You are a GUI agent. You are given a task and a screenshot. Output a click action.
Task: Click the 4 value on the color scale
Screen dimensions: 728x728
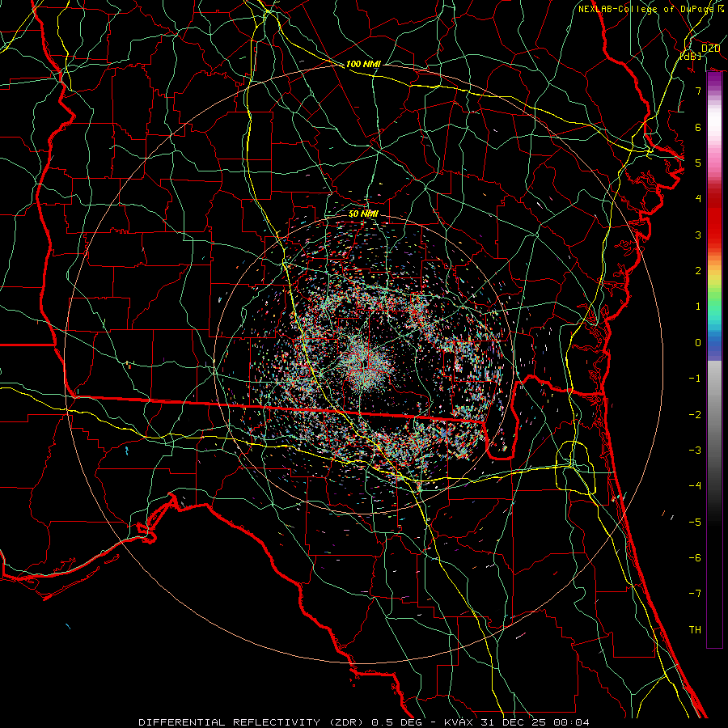(698, 199)
